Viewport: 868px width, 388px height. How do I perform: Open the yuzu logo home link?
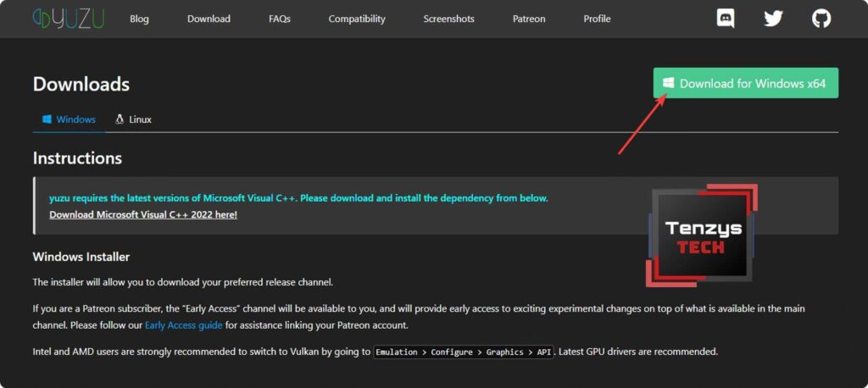70,19
